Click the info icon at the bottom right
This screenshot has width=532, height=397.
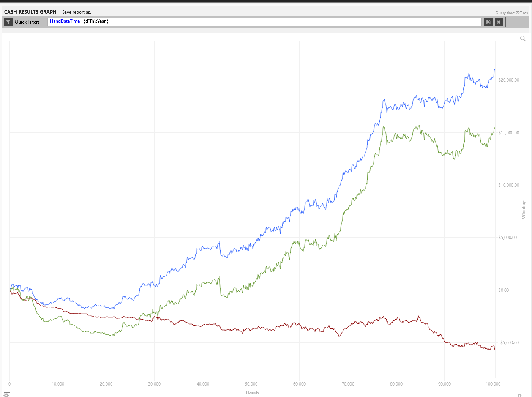tap(519, 395)
